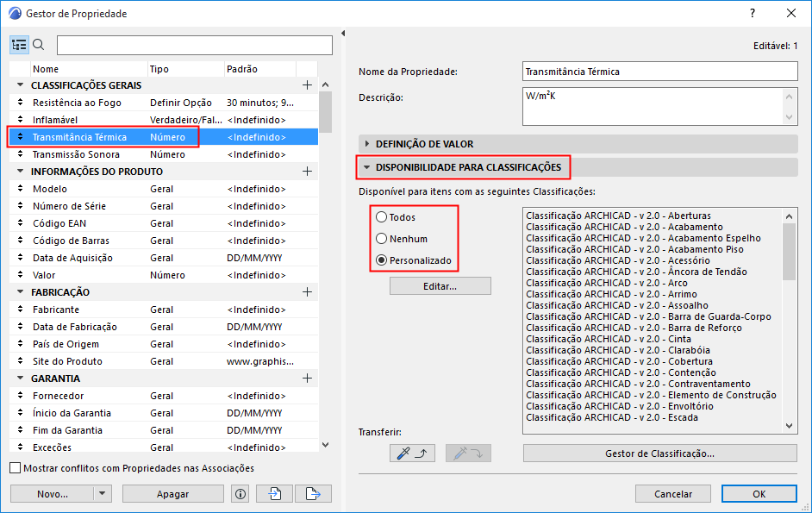
Task: Add property to GARANTIA group
Action: (307, 378)
